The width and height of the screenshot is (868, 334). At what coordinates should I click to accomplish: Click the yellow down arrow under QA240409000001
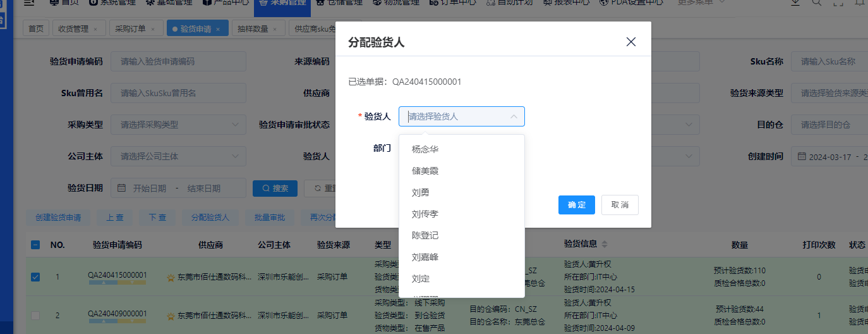(131, 321)
